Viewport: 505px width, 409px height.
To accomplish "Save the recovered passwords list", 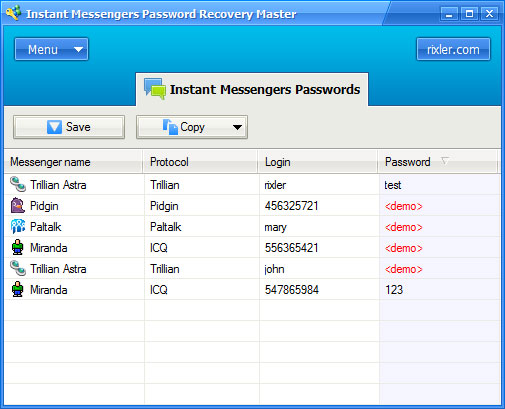I will [69, 127].
